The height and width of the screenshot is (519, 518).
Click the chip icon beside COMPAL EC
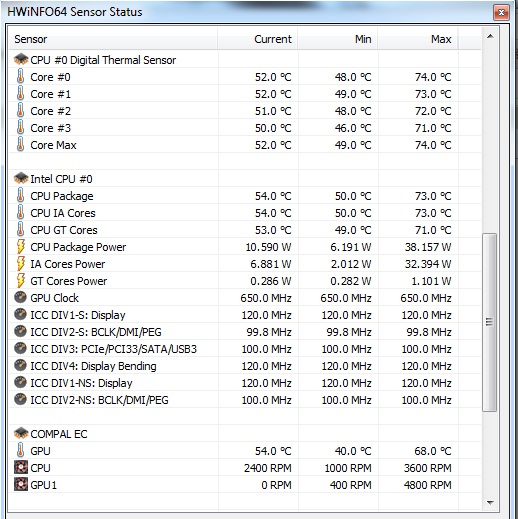point(21,433)
